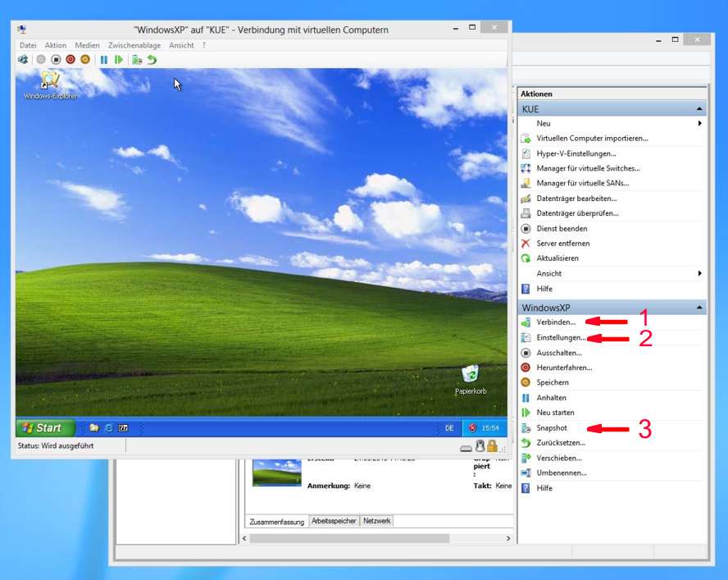Expand the Ansicht submenu in Aktionen pane
This screenshot has height=580, width=728.
699,273
